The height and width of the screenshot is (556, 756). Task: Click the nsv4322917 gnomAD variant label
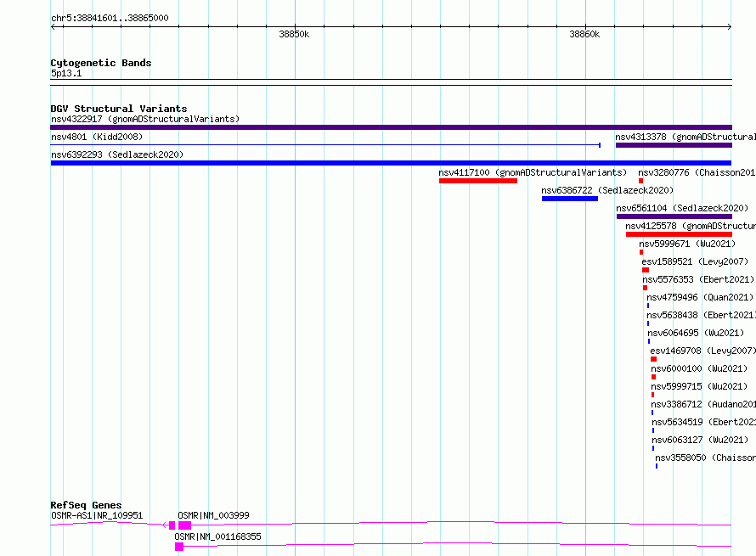point(145,119)
